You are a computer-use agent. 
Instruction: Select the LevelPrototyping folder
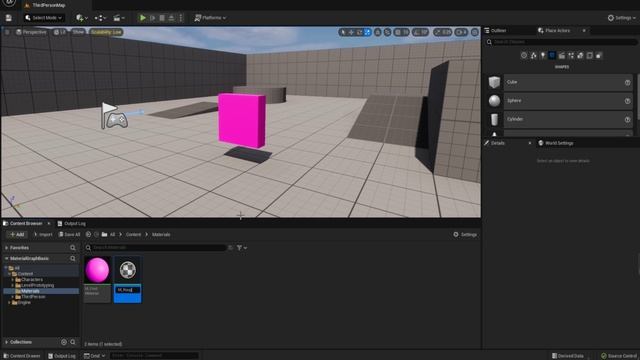point(37,285)
